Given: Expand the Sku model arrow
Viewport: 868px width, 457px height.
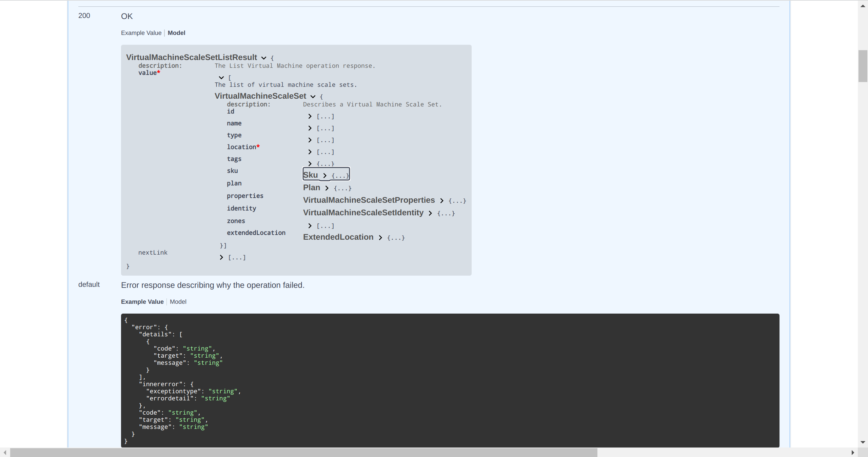Looking at the screenshot, I should point(325,175).
